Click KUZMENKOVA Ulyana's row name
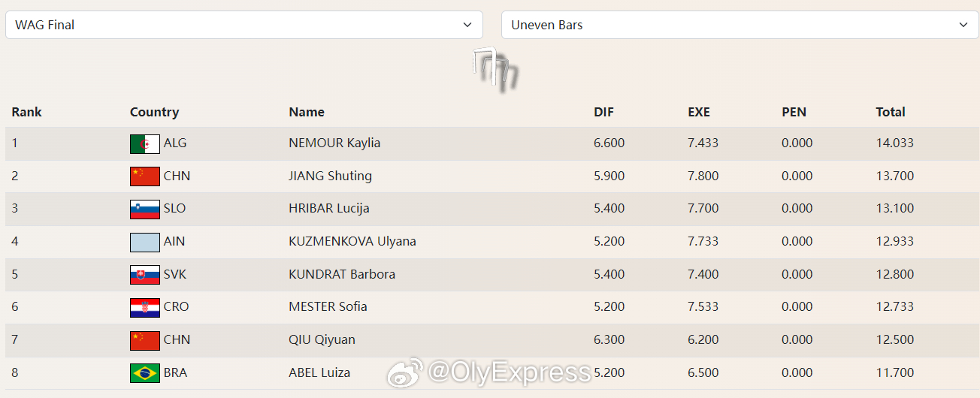The width and height of the screenshot is (980, 398). click(x=352, y=241)
